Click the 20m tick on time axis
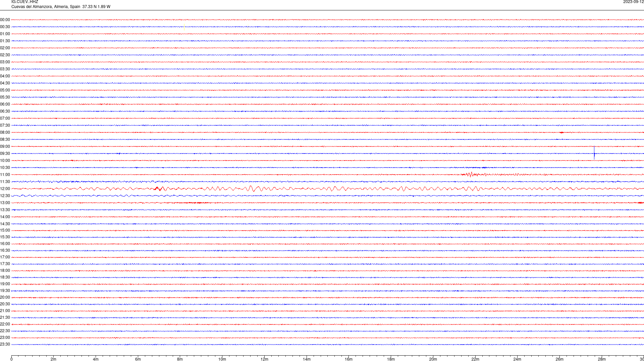 [x=433, y=359]
